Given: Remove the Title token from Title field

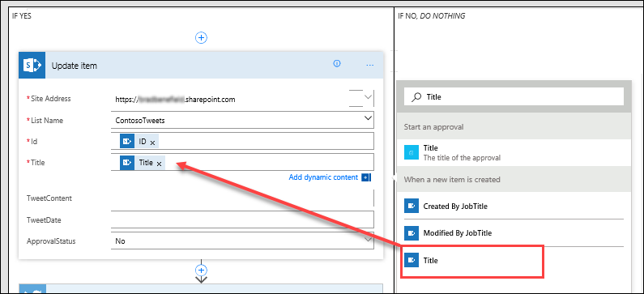Looking at the screenshot, I should point(159,164).
